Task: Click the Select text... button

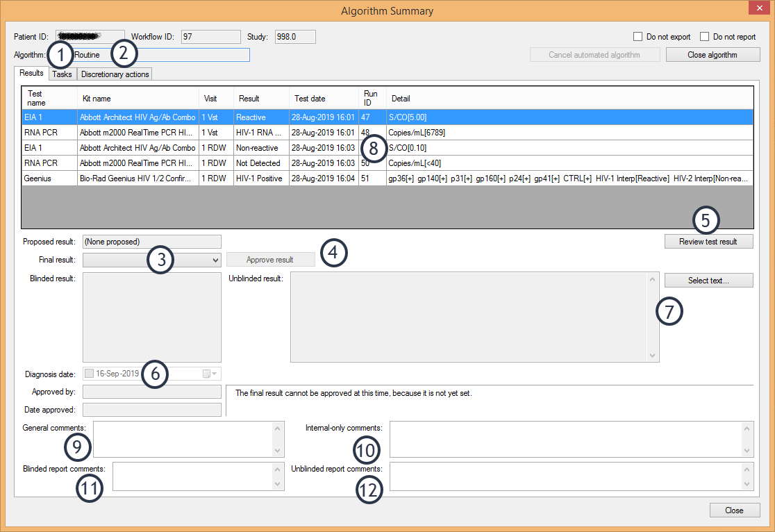Action: [708, 281]
